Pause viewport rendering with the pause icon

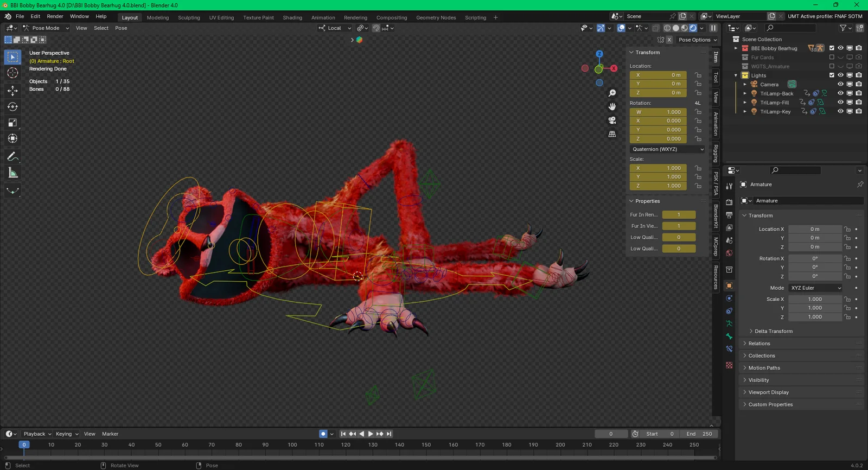(713, 28)
